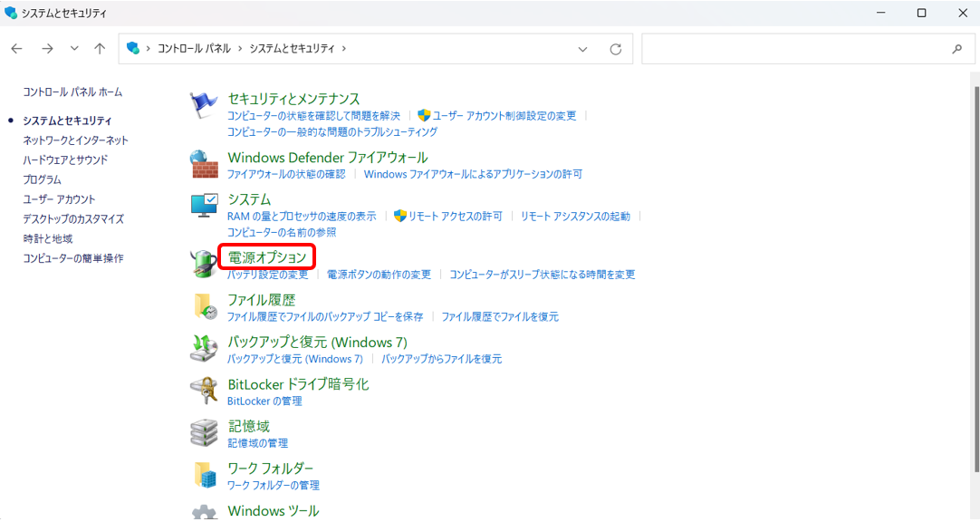
Task: Go up one level with the up arrow
Action: coord(100,48)
